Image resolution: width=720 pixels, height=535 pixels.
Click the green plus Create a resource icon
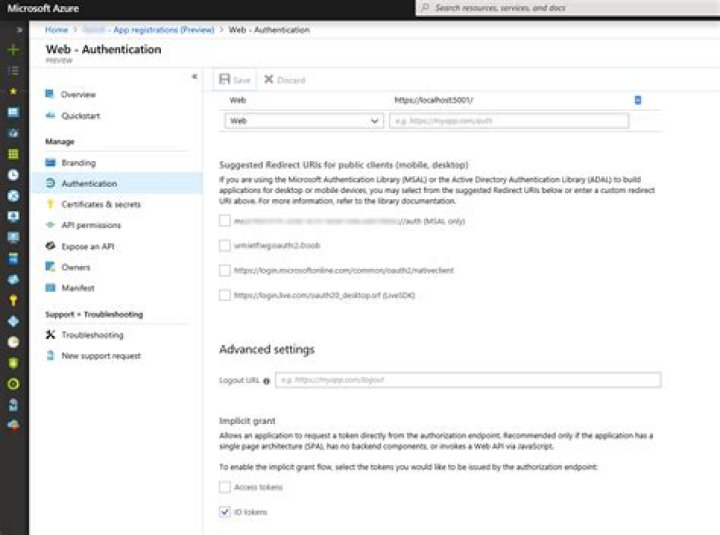[13, 50]
